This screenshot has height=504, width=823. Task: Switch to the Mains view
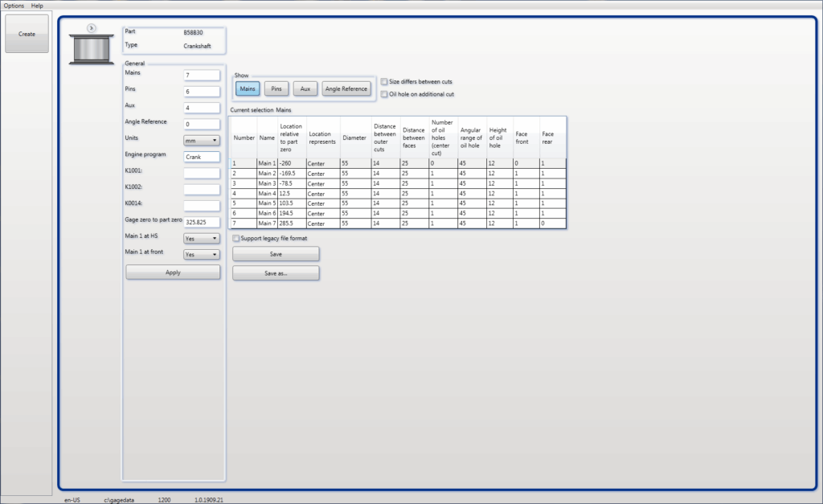pos(247,88)
